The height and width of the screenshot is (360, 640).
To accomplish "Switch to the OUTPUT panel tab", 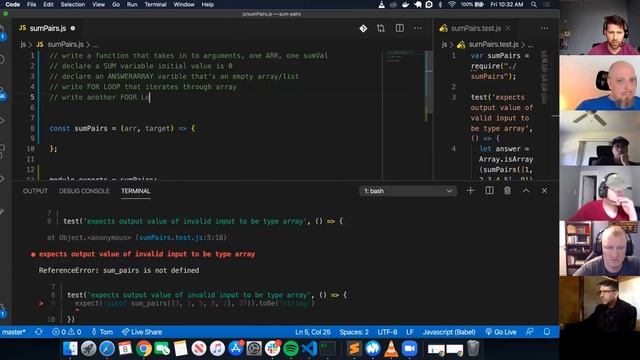I will point(35,191).
